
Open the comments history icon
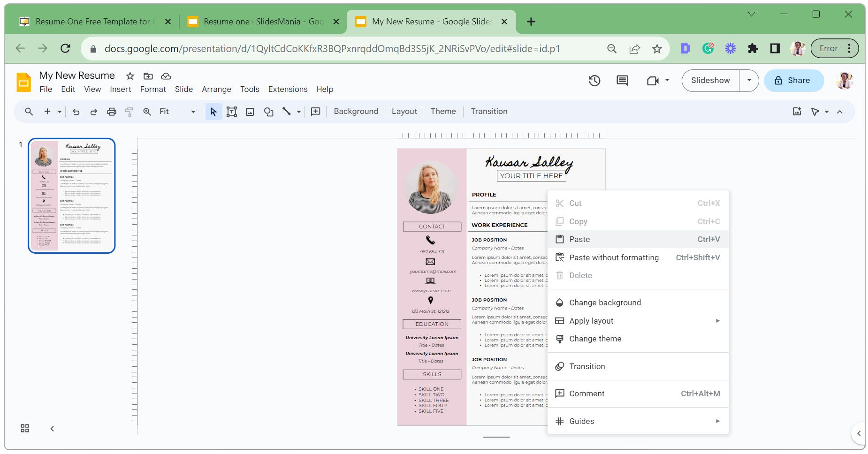pos(622,81)
